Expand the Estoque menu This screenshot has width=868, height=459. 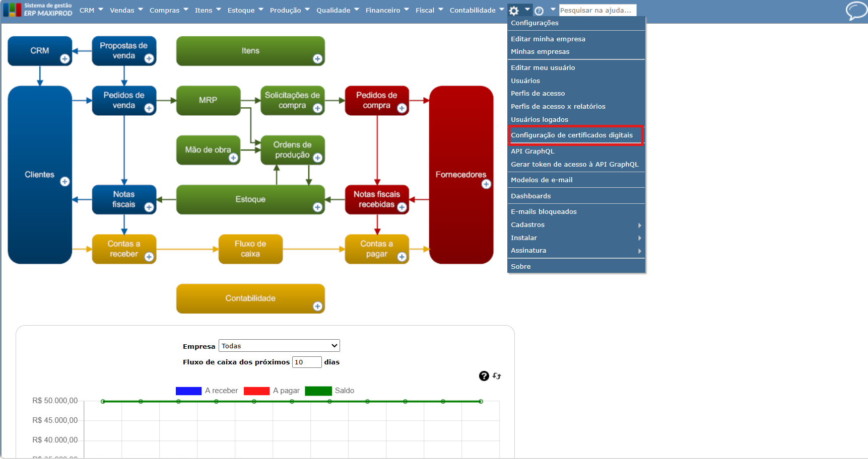coord(245,10)
